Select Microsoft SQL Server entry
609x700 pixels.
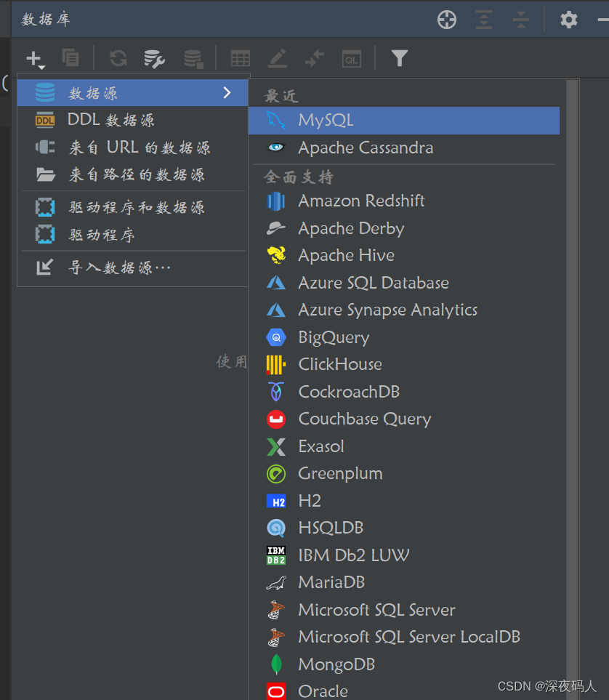point(403,609)
